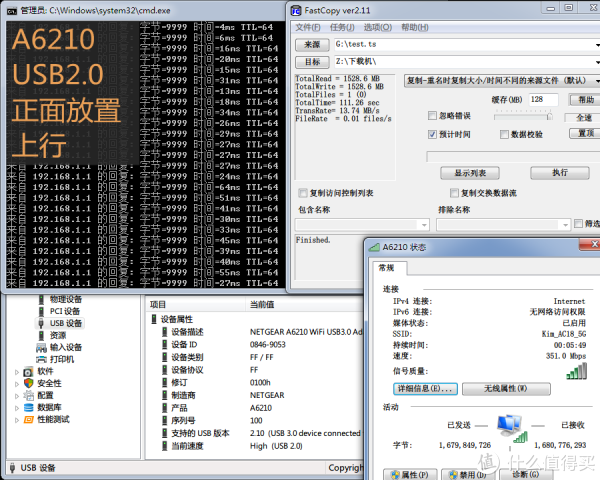Image resolution: width=600 pixels, height=480 pixels.
Task: Click the 资源 tree icon
Action: click(41, 335)
